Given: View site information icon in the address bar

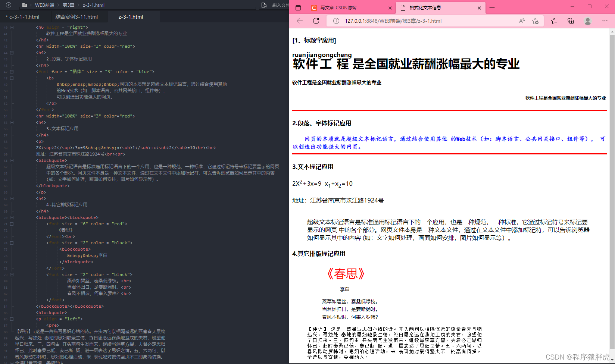Looking at the screenshot, I should point(336,21).
